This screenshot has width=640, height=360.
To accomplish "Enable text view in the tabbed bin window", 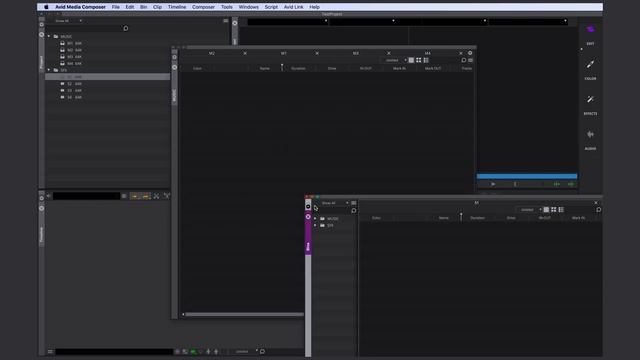I will tap(411, 60).
